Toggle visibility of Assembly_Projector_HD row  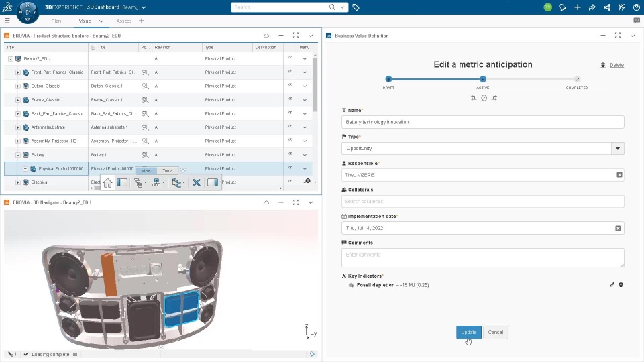point(290,140)
